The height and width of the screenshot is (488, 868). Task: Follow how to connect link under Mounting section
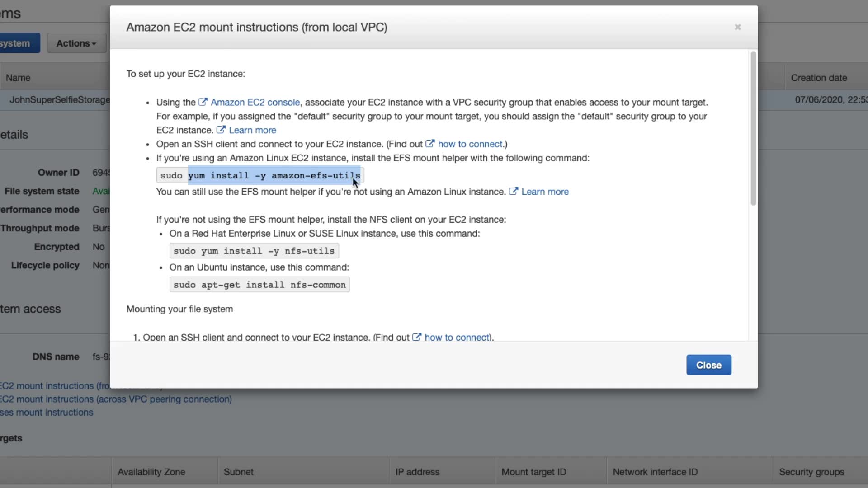(x=458, y=337)
